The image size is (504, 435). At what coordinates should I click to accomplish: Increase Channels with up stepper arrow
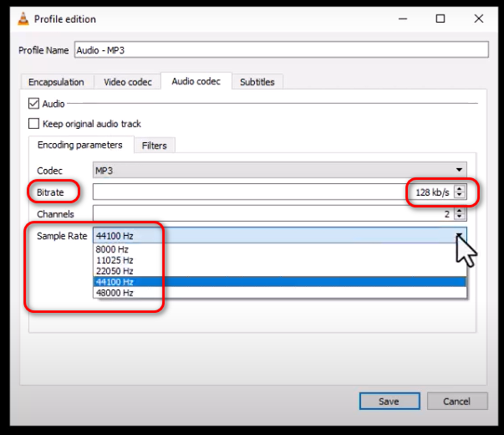point(460,211)
